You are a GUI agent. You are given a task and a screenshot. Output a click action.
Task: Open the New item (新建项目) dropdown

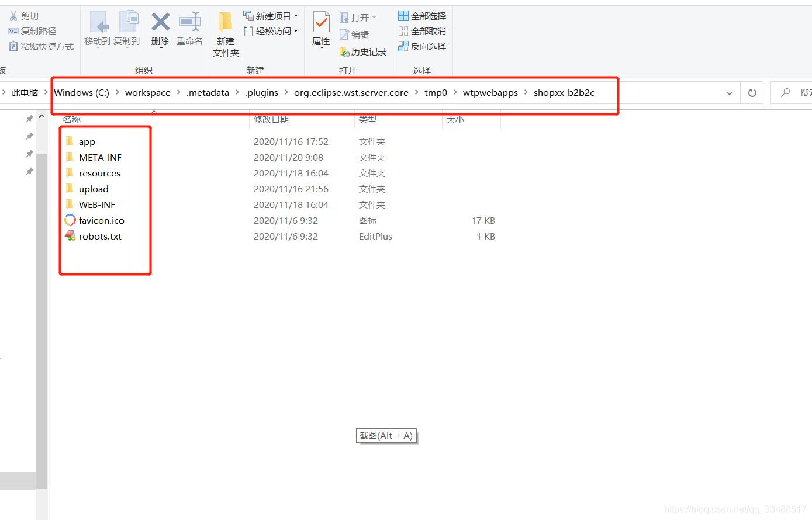[x=271, y=16]
